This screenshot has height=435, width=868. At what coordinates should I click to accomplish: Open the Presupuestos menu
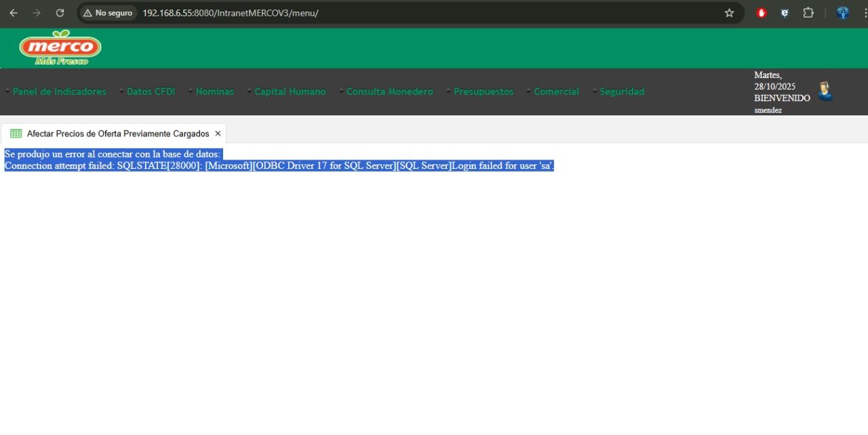click(x=484, y=92)
